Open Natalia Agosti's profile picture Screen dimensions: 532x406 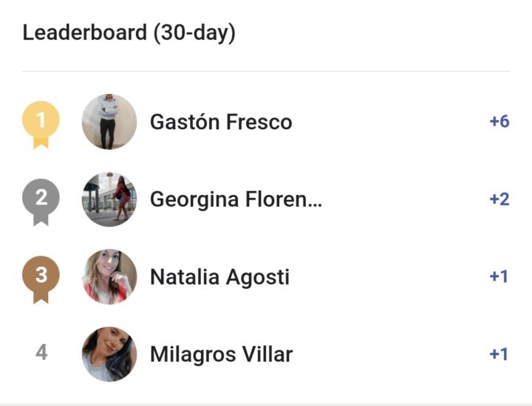[109, 277]
